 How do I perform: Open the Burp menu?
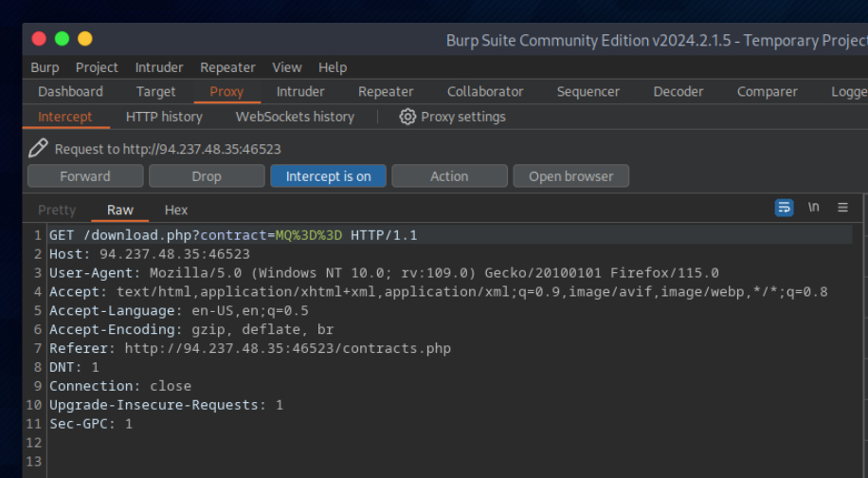(45, 67)
